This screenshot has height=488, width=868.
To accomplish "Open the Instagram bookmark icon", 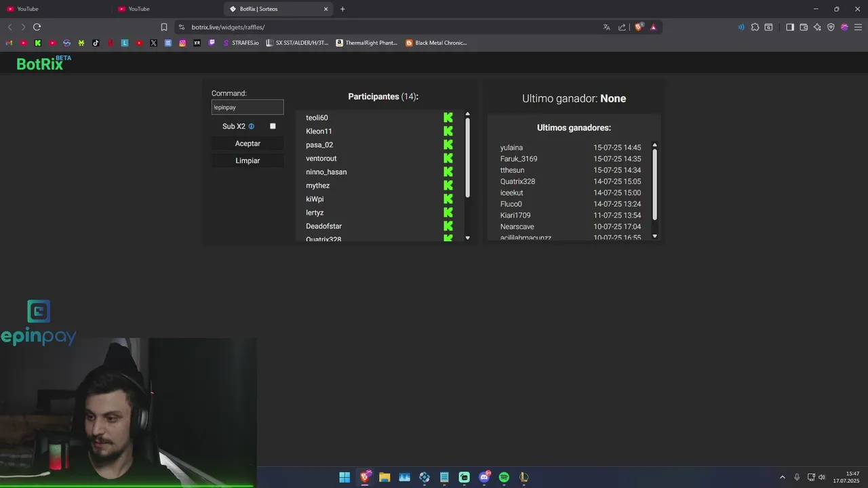I will point(182,43).
